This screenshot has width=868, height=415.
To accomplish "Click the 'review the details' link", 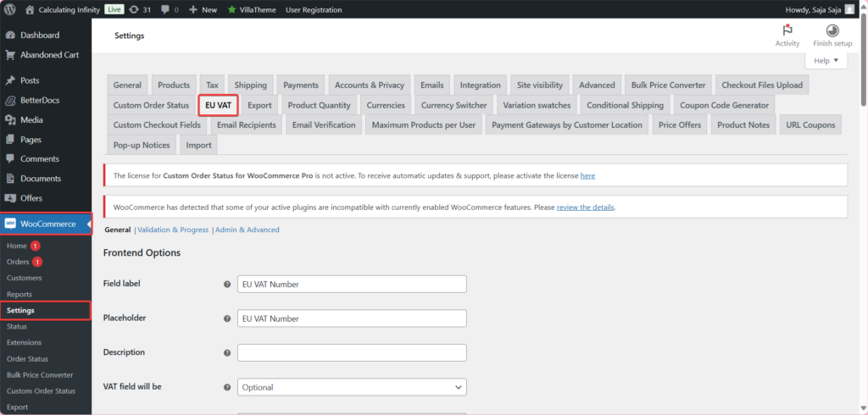I will click(585, 207).
